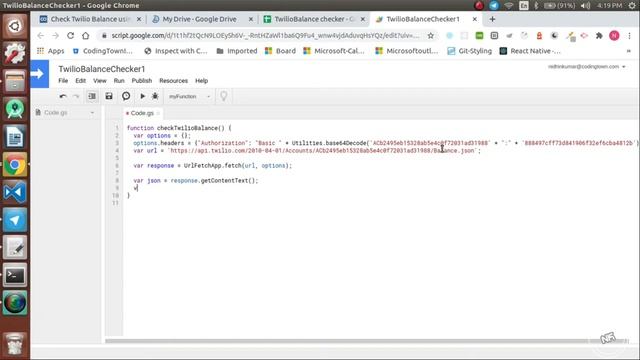Open the Git-Styling bookmark
This screenshot has height=360, width=640.
coord(469,51)
